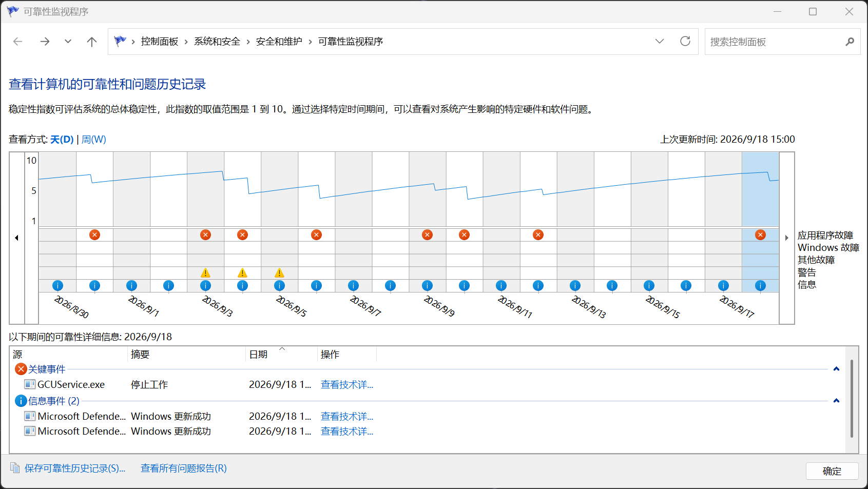Click the control panel flag icon in address bar
Screen dimensions: 868x489
[x=120, y=41]
